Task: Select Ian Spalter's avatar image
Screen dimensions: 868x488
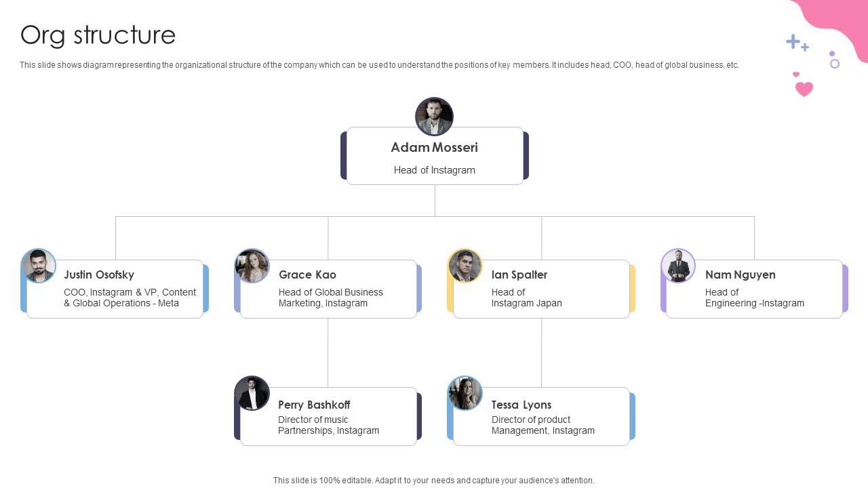Action: click(x=465, y=266)
